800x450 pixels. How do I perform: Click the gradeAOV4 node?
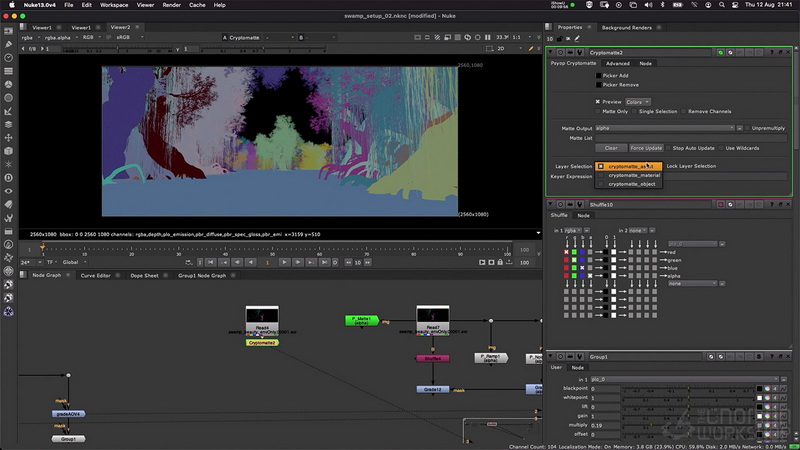click(68, 414)
